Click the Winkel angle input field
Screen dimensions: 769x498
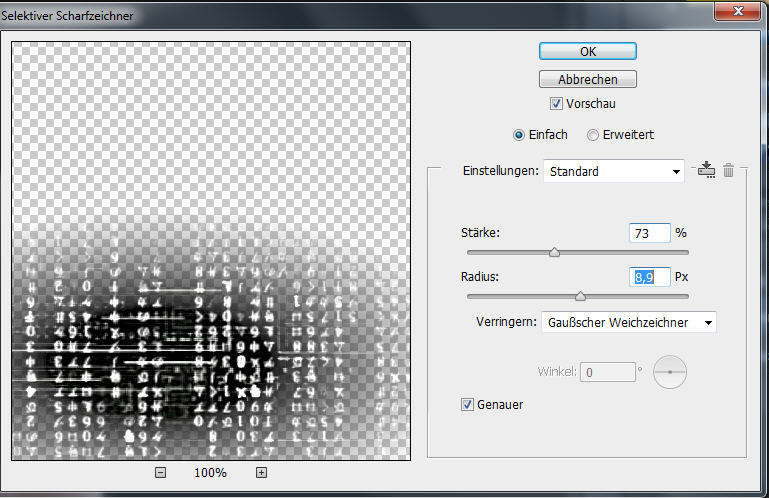(608, 372)
